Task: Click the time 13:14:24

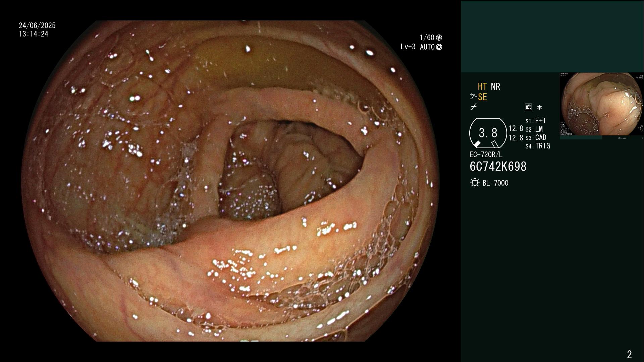Action: (x=34, y=34)
